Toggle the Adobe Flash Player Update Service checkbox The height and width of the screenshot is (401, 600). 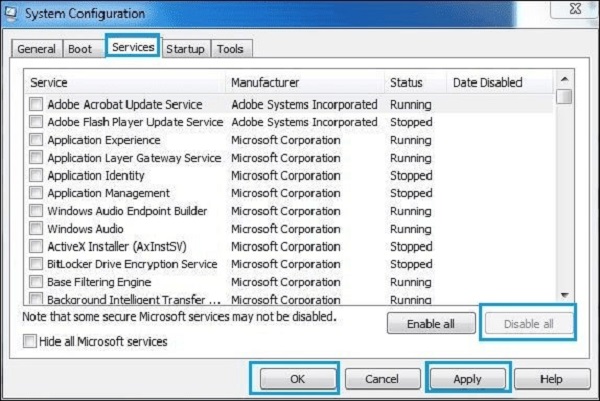pyautogui.click(x=37, y=122)
